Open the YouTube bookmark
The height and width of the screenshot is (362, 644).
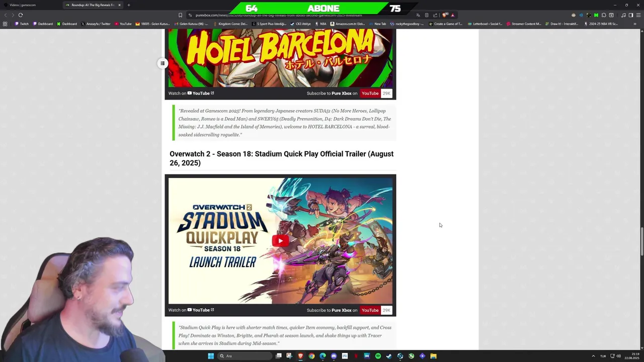123,24
